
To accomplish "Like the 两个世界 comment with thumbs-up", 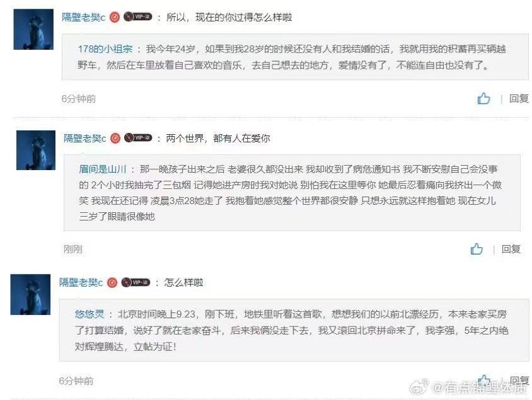I will tap(477, 249).
